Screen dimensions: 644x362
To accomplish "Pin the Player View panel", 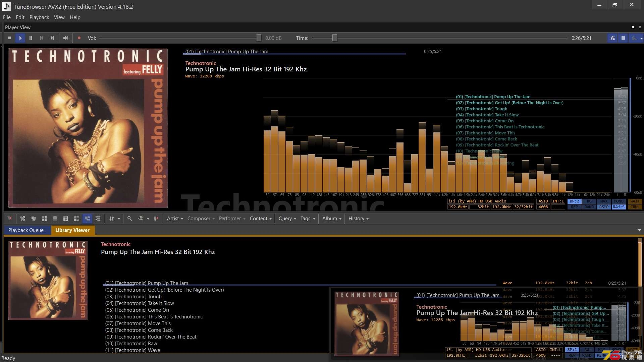I will [x=633, y=27].
